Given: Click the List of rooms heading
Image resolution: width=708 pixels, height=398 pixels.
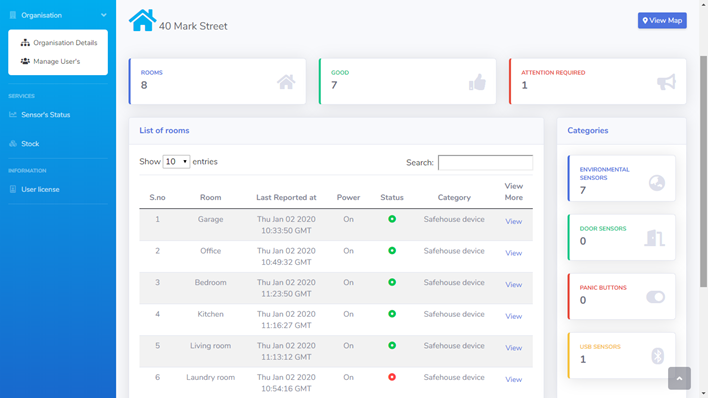Looking at the screenshot, I should coord(164,131).
